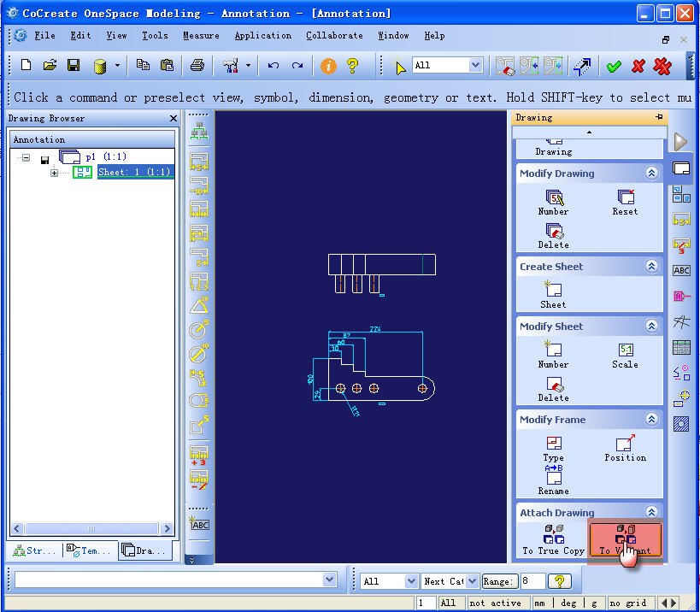Click the double red X cancel-all icon
700x612 pixels.
pos(662,66)
